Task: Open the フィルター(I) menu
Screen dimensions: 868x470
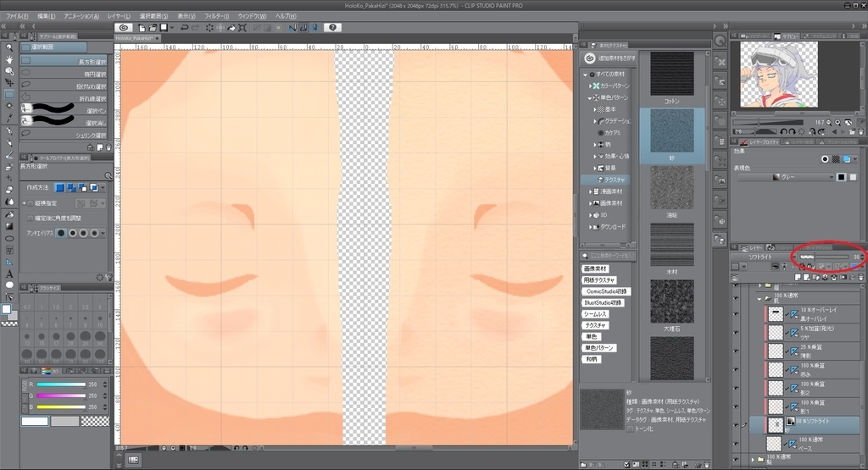Action: tap(216, 16)
